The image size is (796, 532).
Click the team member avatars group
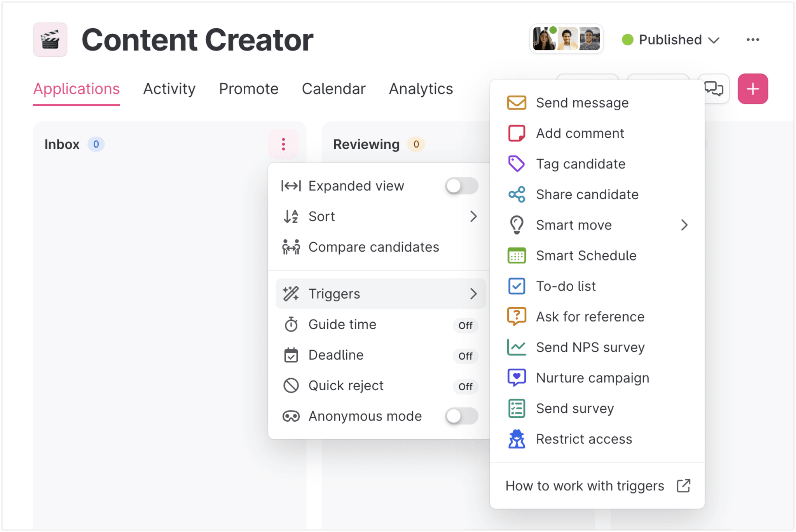point(566,39)
